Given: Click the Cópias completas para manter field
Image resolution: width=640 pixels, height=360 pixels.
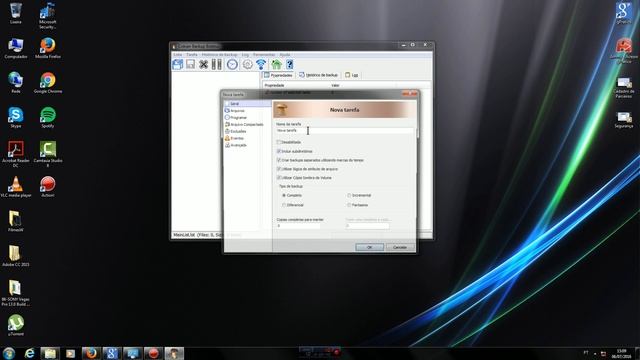Looking at the screenshot, I should coord(299,226).
